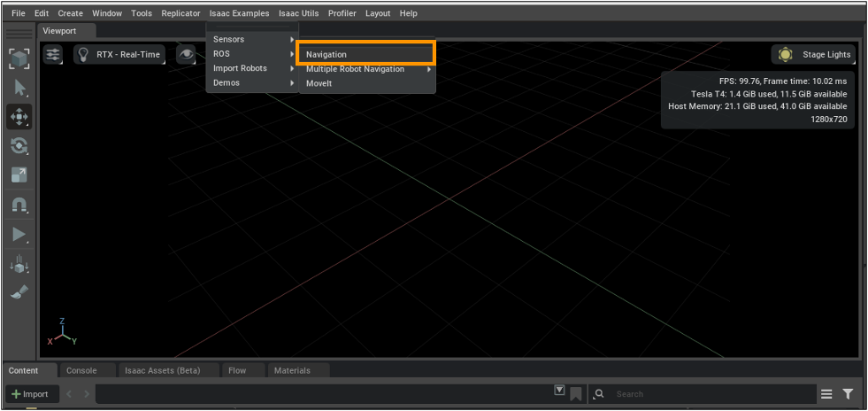Click the Isaac Examples menu

tap(240, 13)
